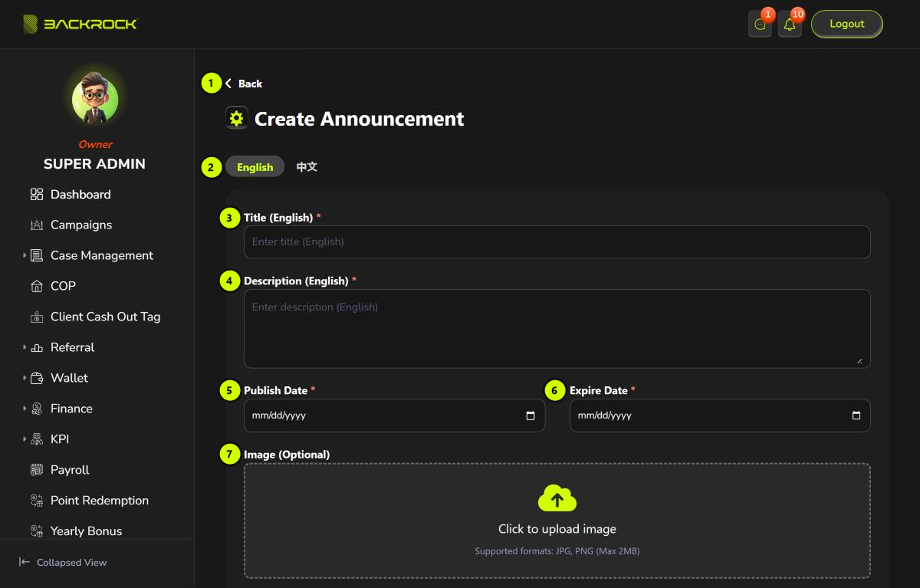Click the KPI icon in sidebar

(x=37, y=440)
